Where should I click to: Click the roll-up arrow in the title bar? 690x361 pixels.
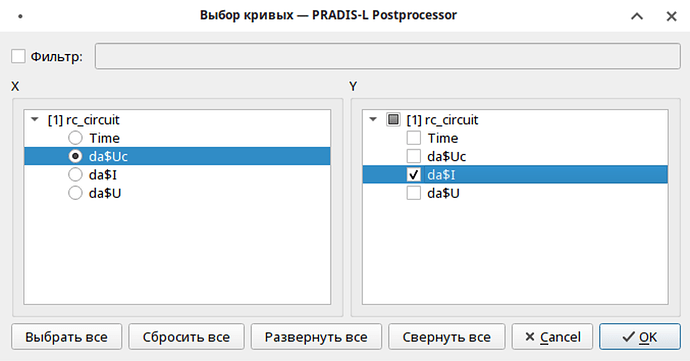[x=637, y=16]
